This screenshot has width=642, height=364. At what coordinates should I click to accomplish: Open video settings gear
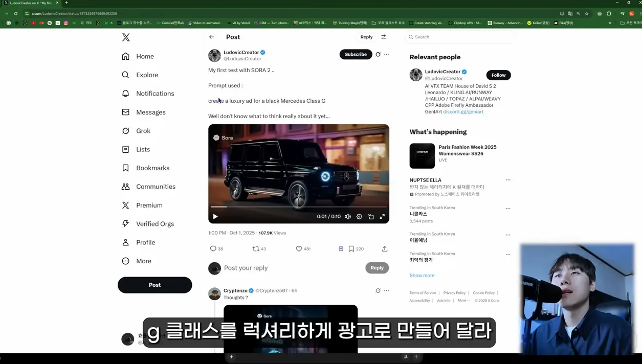[359, 217]
